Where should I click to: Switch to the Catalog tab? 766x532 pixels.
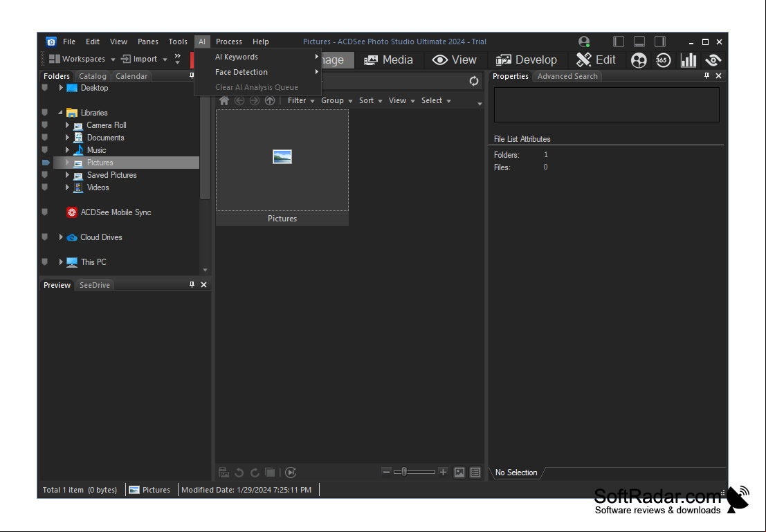coord(93,76)
